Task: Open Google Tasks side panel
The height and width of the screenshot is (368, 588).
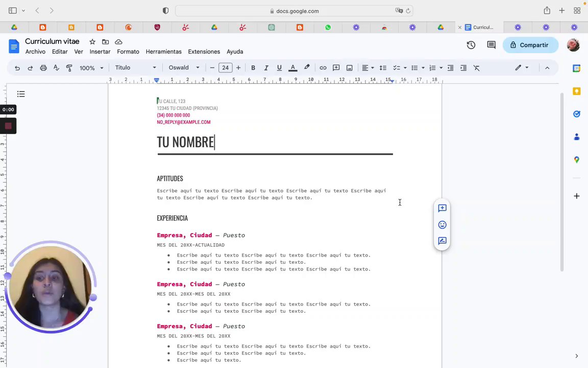Action: point(577,114)
